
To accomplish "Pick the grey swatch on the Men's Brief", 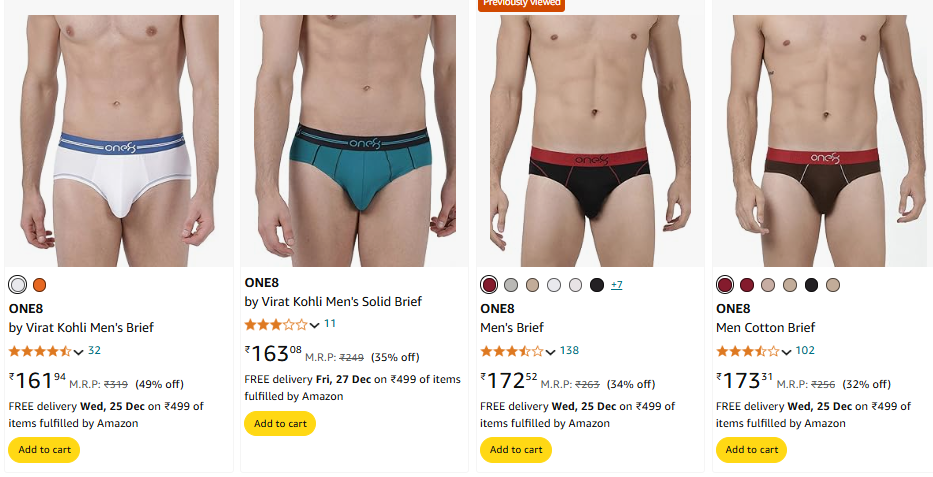I will click(511, 285).
